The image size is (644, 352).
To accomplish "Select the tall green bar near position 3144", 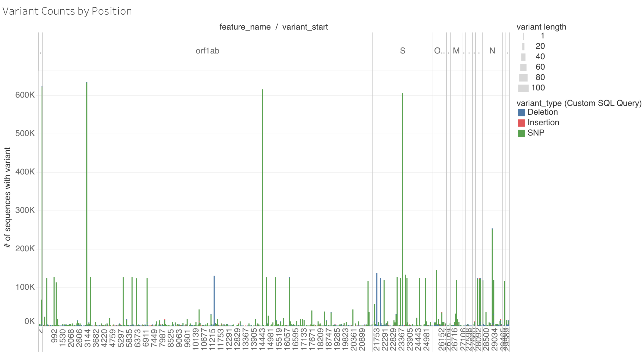I will pos(87,203).
